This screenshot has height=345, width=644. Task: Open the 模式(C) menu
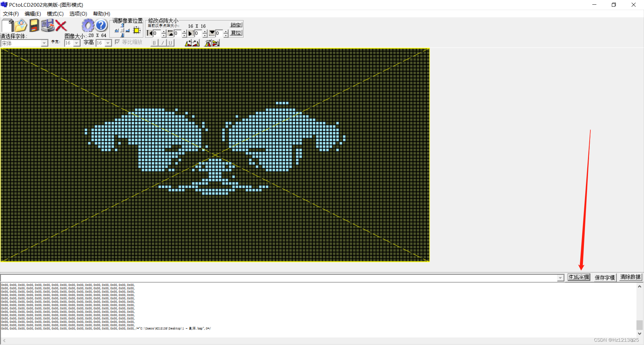(x=55, y=14)
